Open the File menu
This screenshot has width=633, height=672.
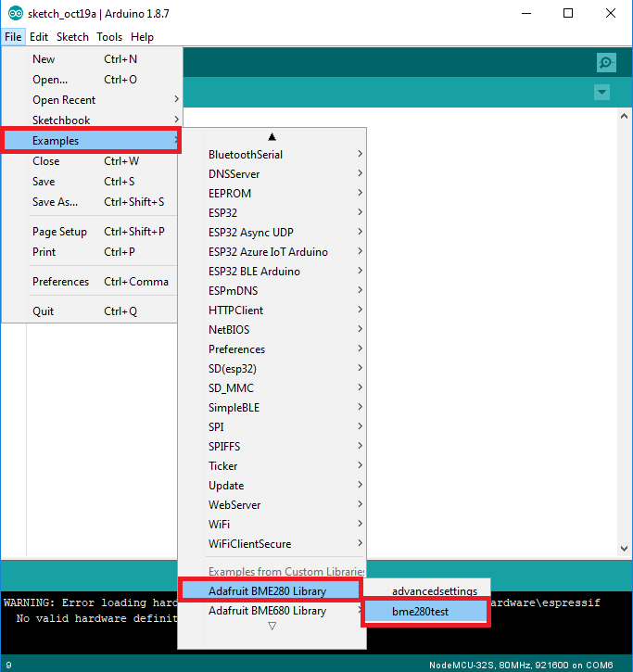point(13,37)
